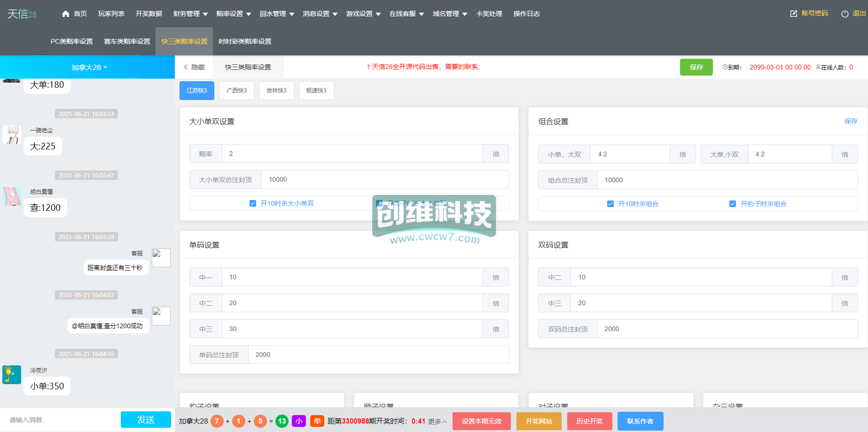868x432 pixels.
Task: Click the 发送 chat button
Action: 146,420
